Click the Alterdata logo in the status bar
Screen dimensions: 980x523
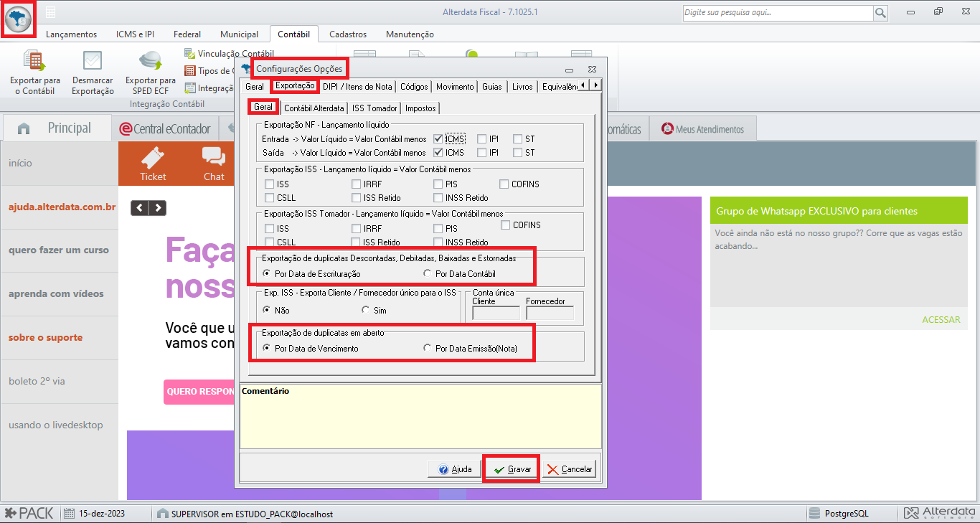pyautogui.click(x=940, y=514)
